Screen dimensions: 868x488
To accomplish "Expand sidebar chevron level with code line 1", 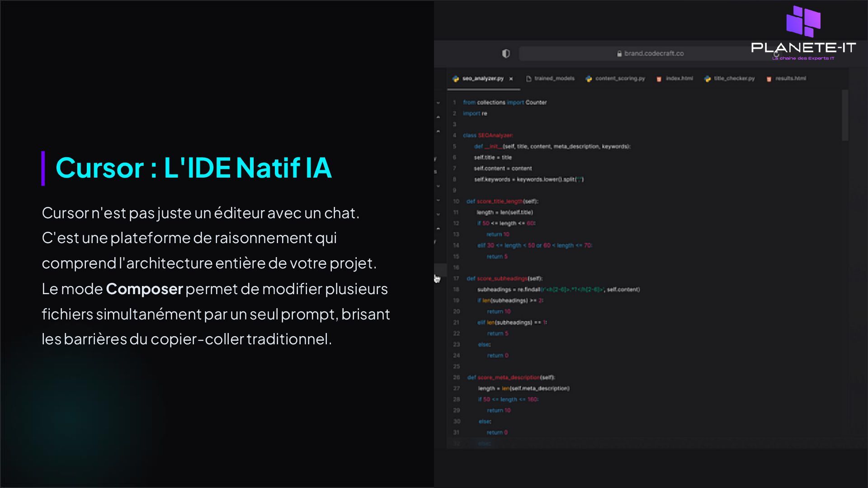I will click(438, 103).
